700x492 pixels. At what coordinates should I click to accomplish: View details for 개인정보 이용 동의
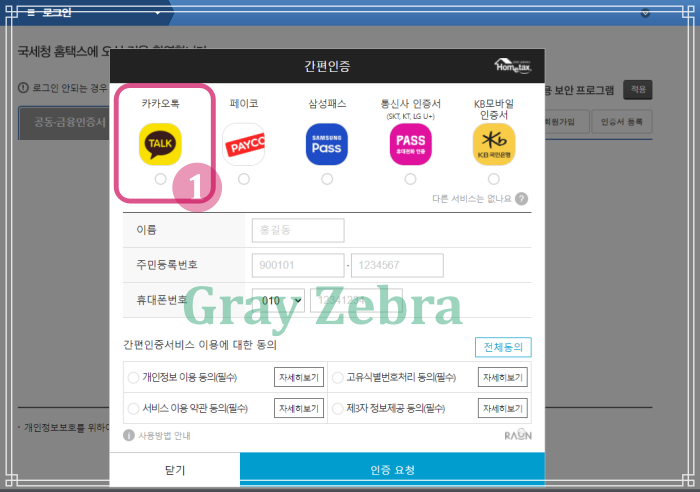pos(299,378)
